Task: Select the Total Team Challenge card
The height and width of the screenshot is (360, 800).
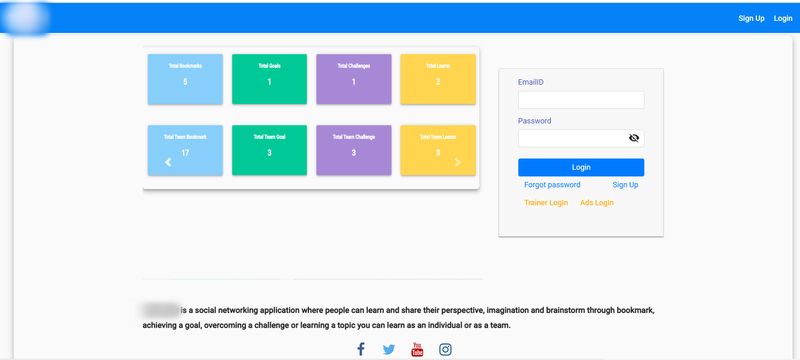Action: click(354, 150)
